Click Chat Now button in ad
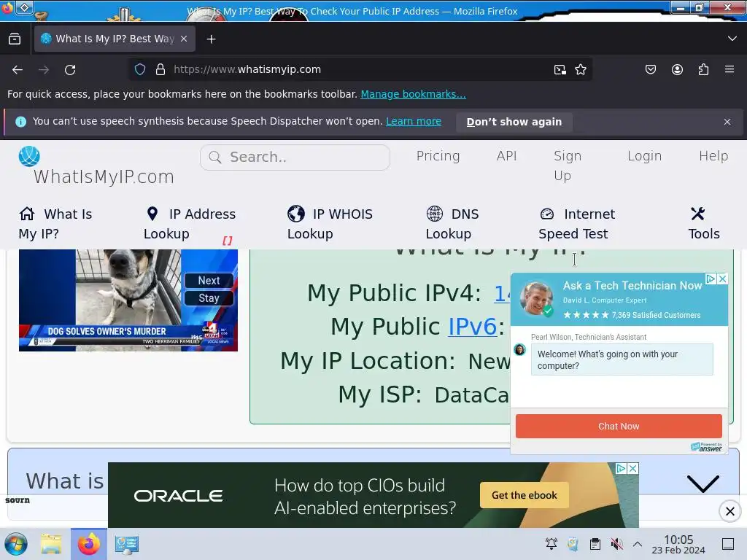The image size is (747, 560). (x=619, y=426)
